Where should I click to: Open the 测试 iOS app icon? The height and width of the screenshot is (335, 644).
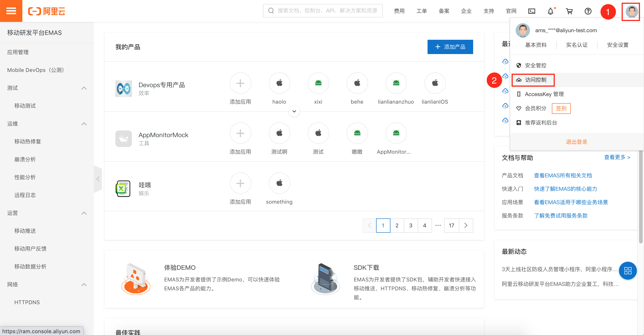[318, 133]
